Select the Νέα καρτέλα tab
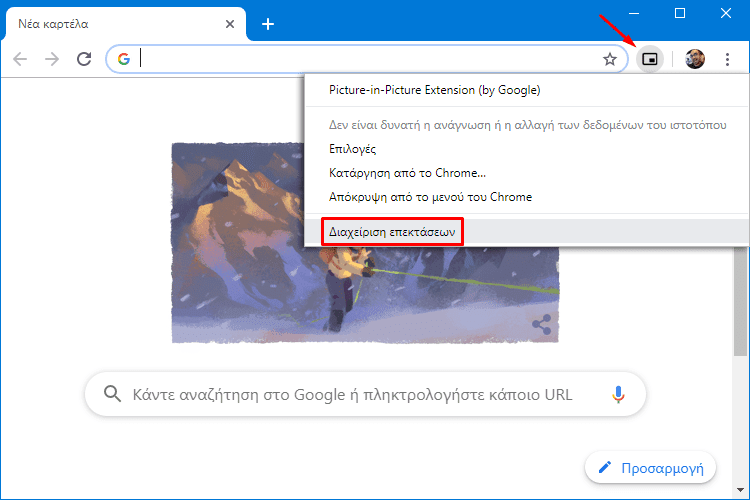Viewport: 750px width, 500px height. (x=125, y=24)
